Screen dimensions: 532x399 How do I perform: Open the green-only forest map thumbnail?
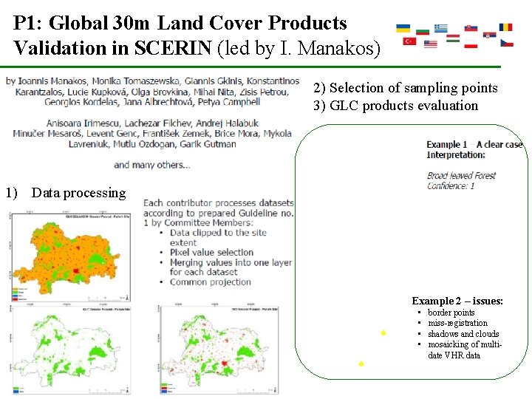71,349
